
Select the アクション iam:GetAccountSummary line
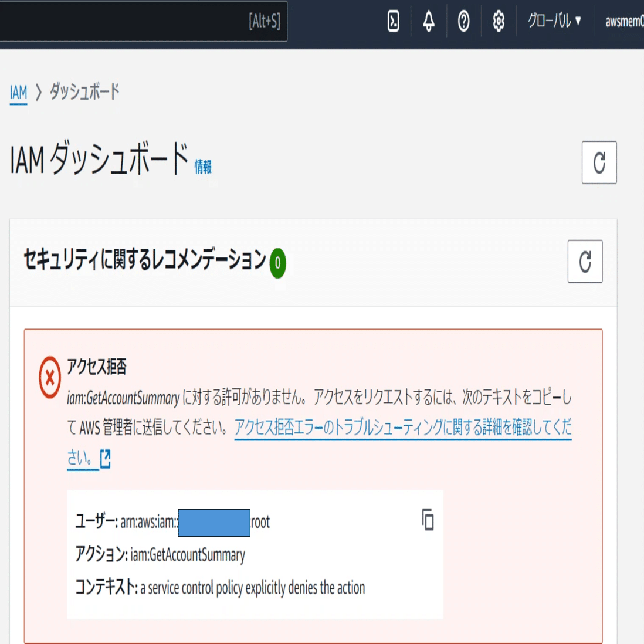[160, 555]
